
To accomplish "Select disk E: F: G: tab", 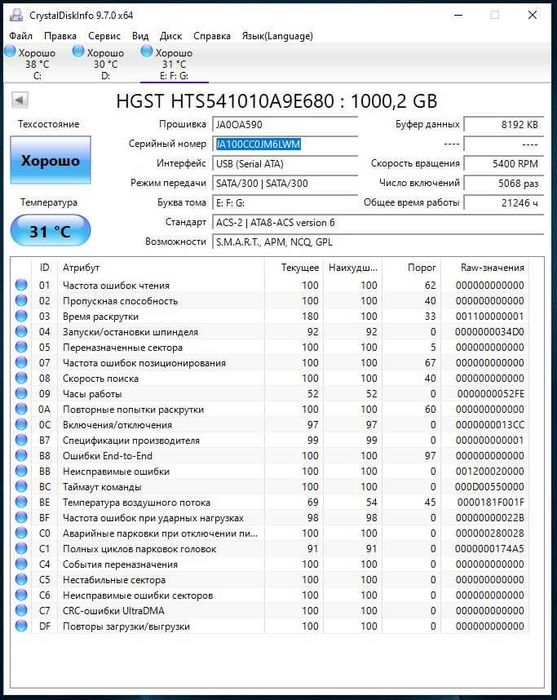I will click(x=174, y=64).
